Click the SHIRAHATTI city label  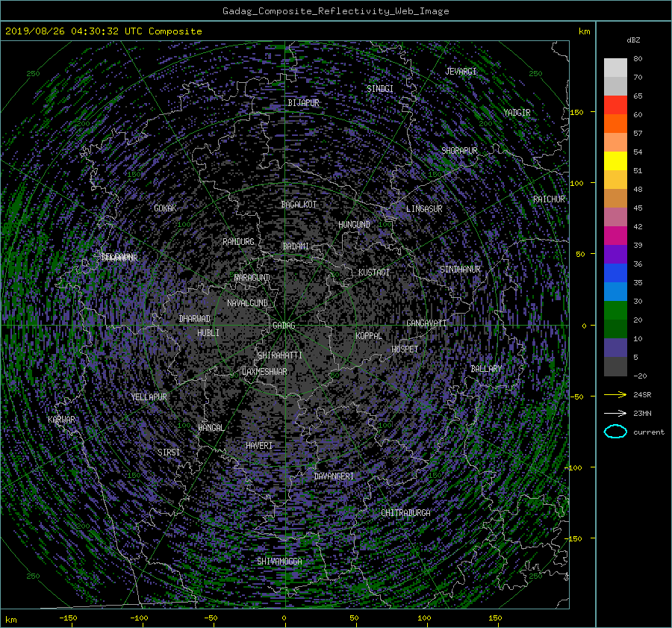tap(280, 355)
